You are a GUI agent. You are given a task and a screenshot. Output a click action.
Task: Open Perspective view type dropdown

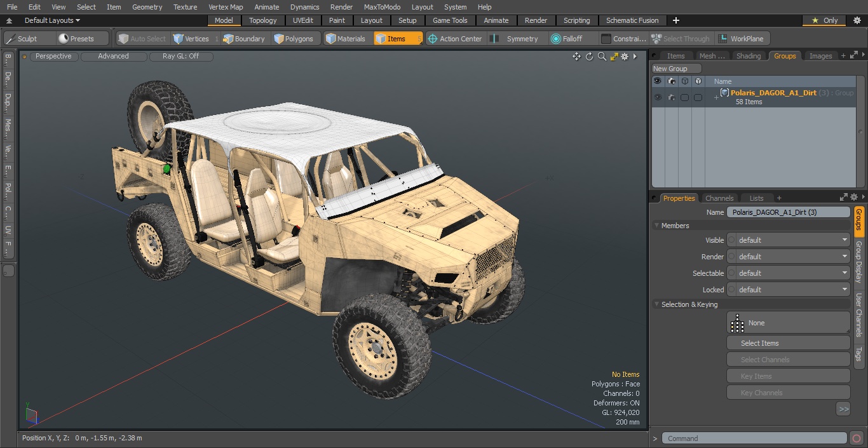(54, 57)
